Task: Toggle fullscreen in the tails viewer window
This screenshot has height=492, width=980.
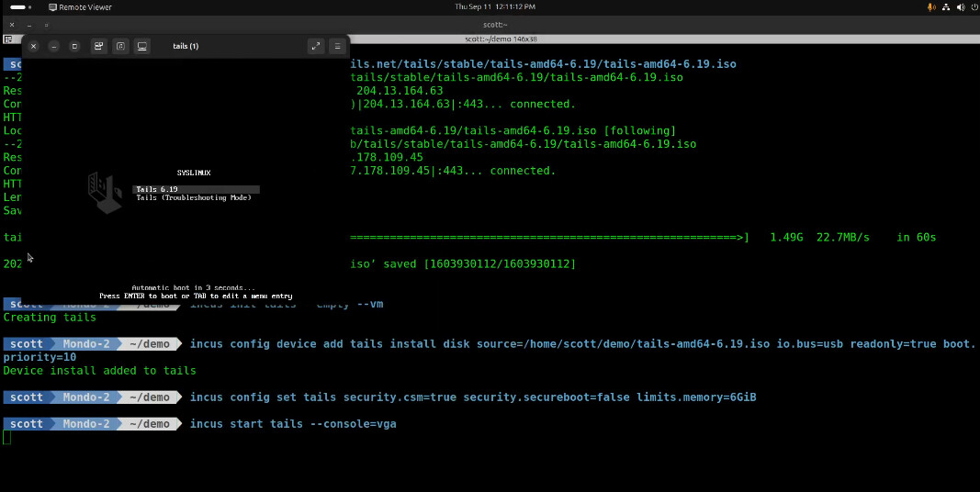Action: [315, 46]
